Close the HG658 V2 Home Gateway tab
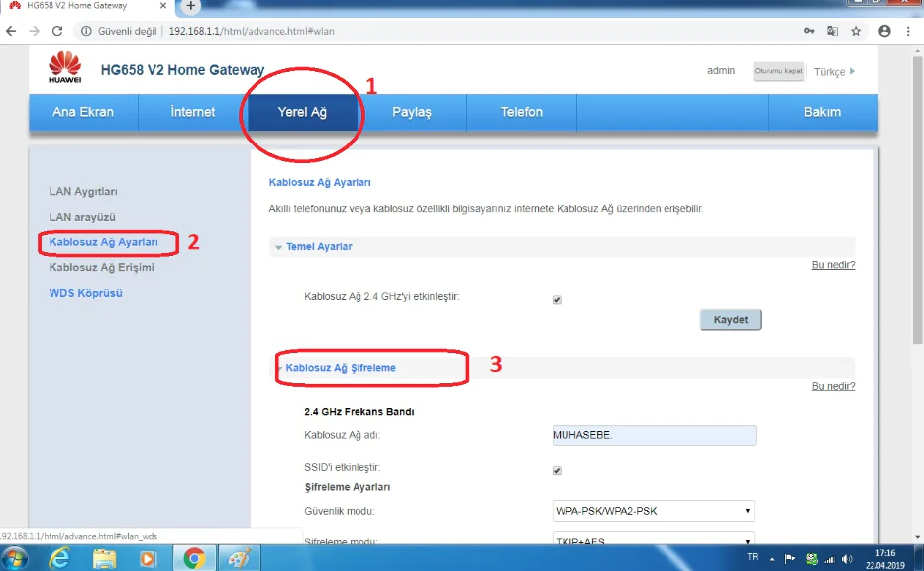This screenshot has height=571, width=924. point(163,5)
